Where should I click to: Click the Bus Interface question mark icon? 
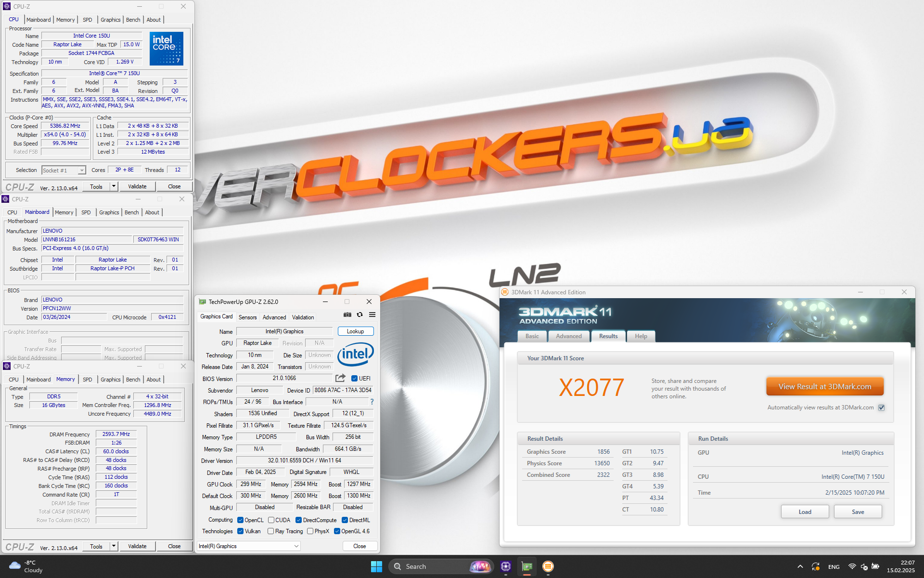point(372,402)
